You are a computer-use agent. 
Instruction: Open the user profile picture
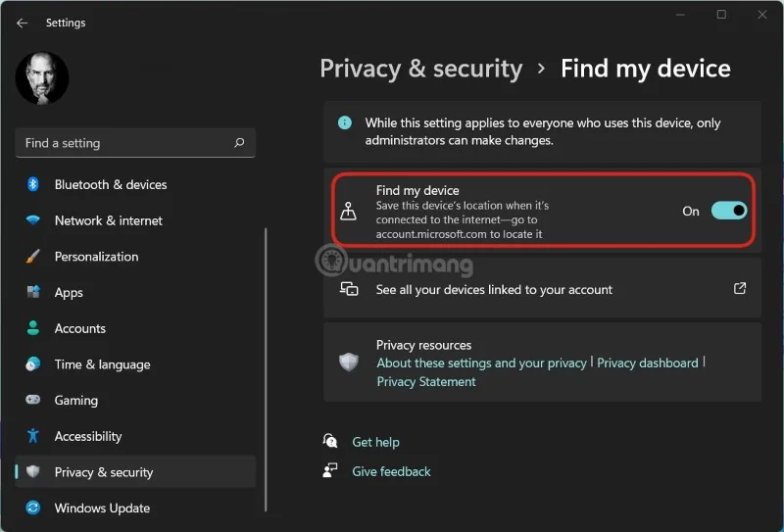click(x=42, y=78)
